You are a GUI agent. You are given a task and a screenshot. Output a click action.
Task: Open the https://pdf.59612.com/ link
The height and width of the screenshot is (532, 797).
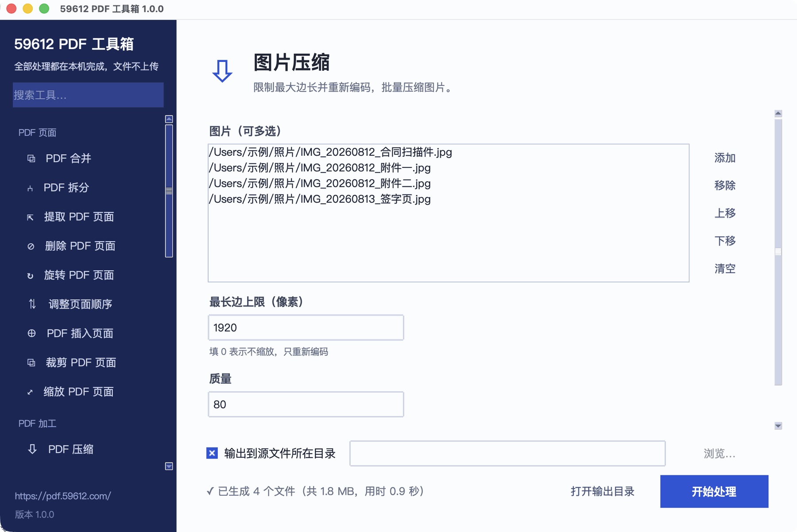point(63,496)
